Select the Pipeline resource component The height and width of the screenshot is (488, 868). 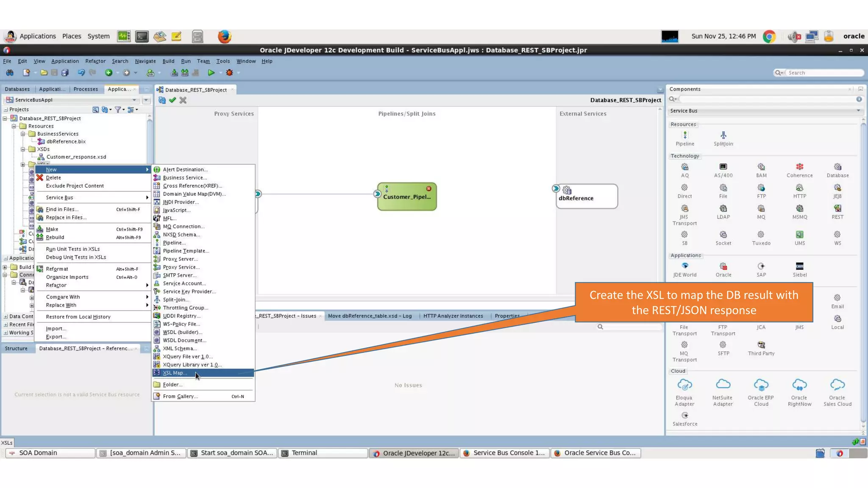coord(685,139)
